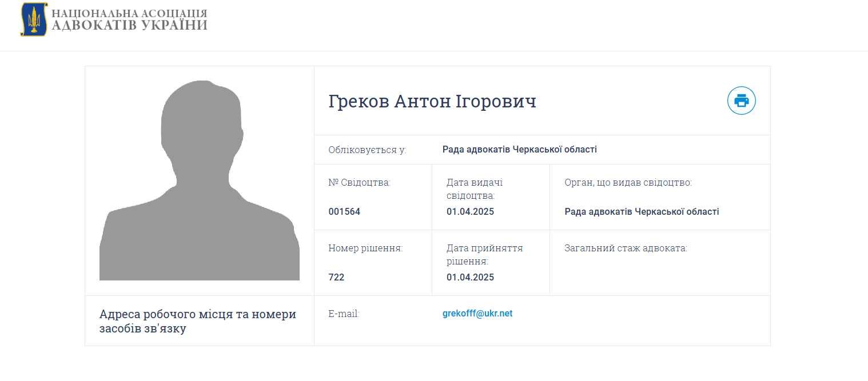The height and width of the screenshot is (381, 868).
Task: Select the certificate number 001564
Action: click(x=345, y=211)
